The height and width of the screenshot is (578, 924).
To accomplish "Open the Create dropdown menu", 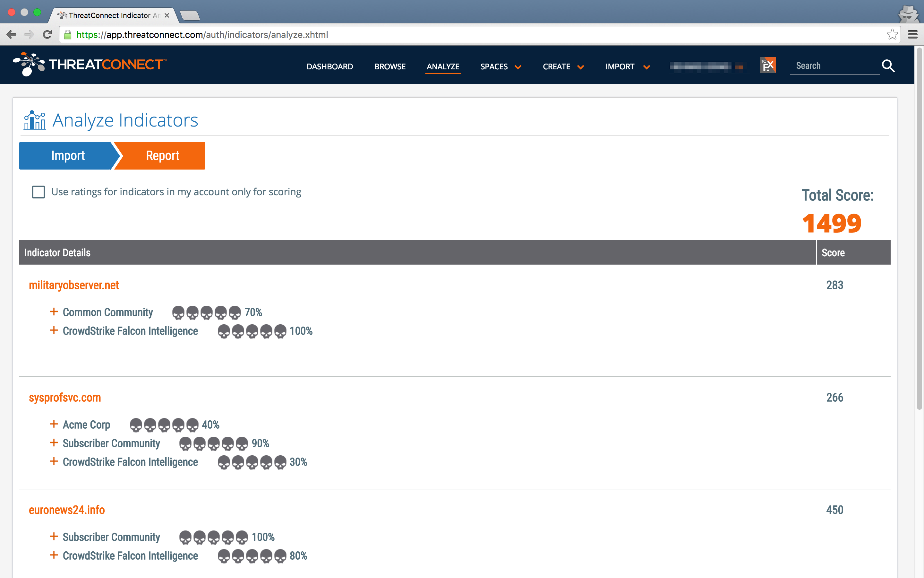I will (x=563, y=66).
